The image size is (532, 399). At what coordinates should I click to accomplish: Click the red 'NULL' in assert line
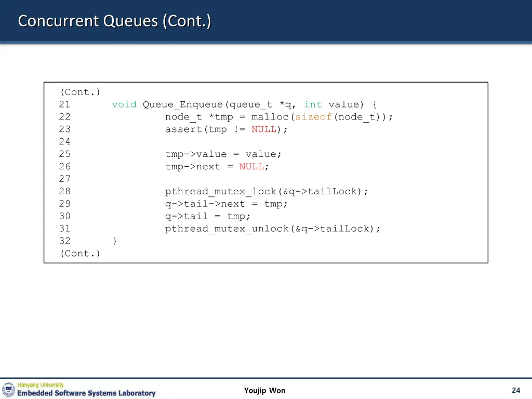pyautogui.click(x=264, y=129)
